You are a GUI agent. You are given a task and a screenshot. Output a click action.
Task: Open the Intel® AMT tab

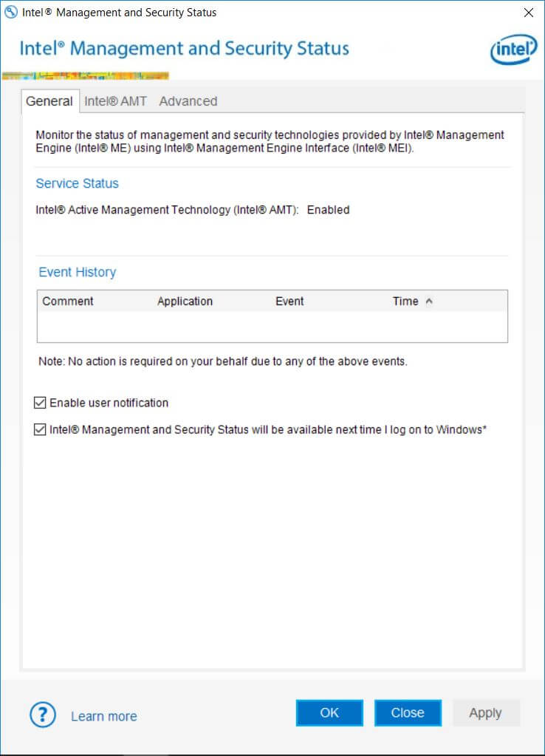[115, 101]
